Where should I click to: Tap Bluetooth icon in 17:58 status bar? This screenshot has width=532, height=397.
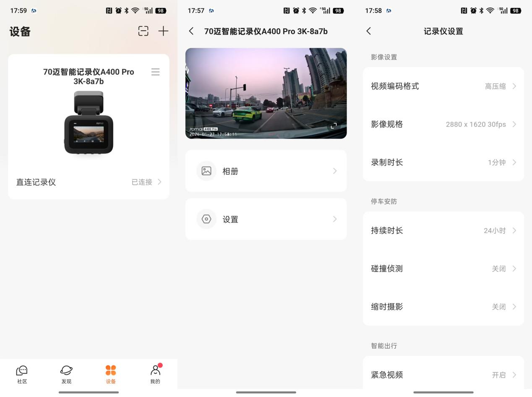pos(481,10)
